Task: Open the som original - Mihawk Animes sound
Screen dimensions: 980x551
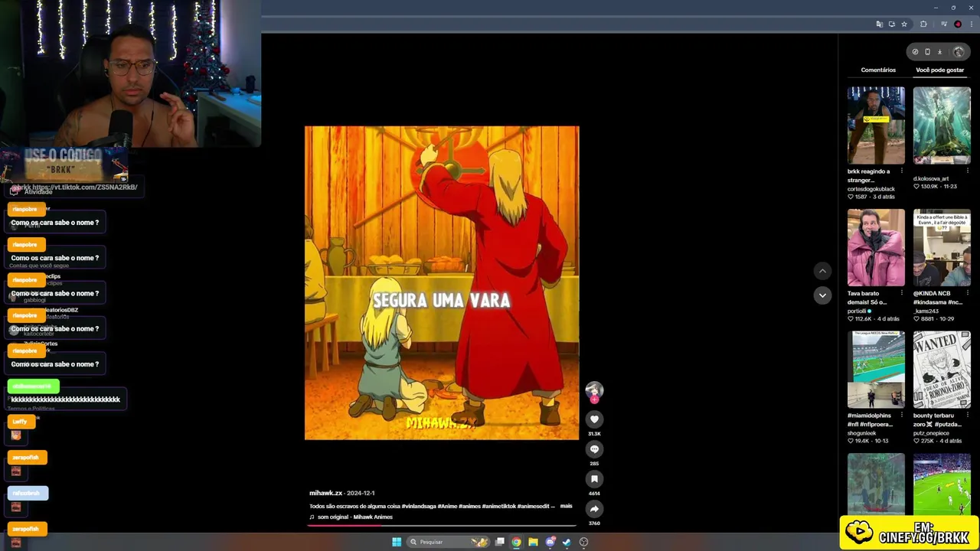Action: [x=354, y=517]
